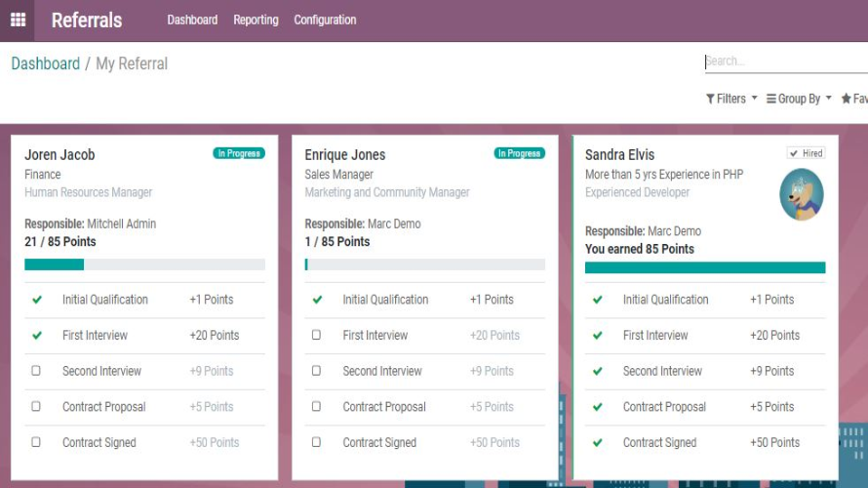Open the apps grid menu icon
Image resolution: width=868 pixels, height=488 pixels.
(x=18, y=20)
